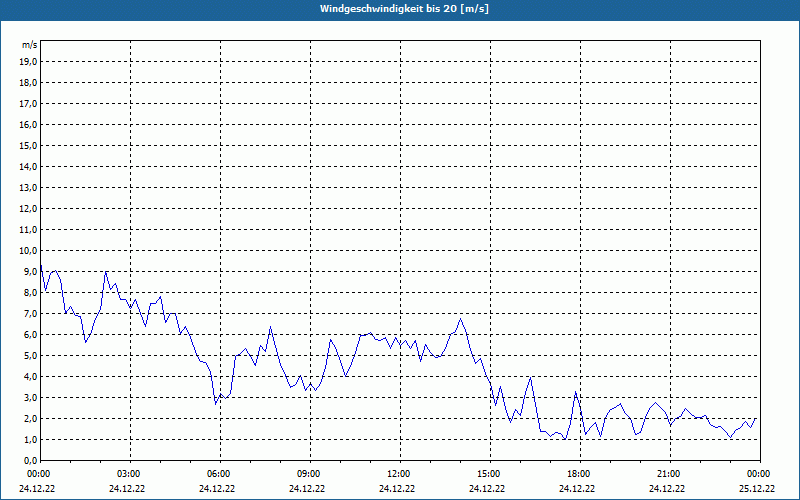
Task: Select the 24.12.22 date below 18:00
Action: [577, 488]
